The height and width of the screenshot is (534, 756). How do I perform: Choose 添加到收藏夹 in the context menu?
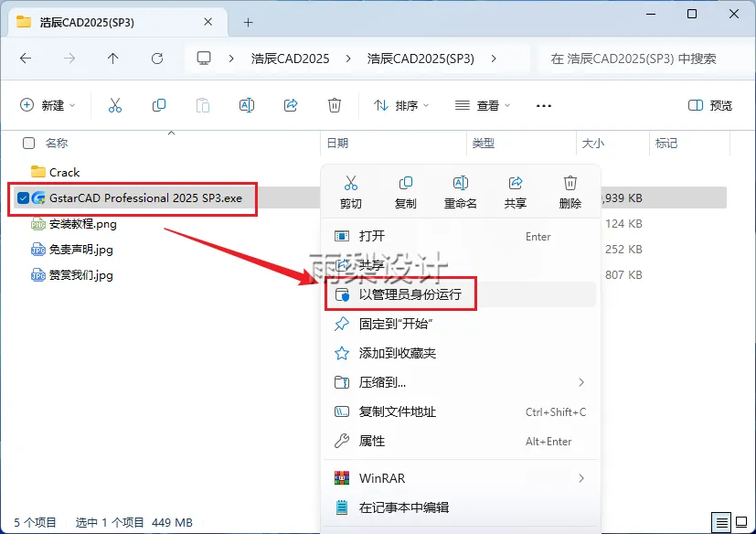(461, 353)
